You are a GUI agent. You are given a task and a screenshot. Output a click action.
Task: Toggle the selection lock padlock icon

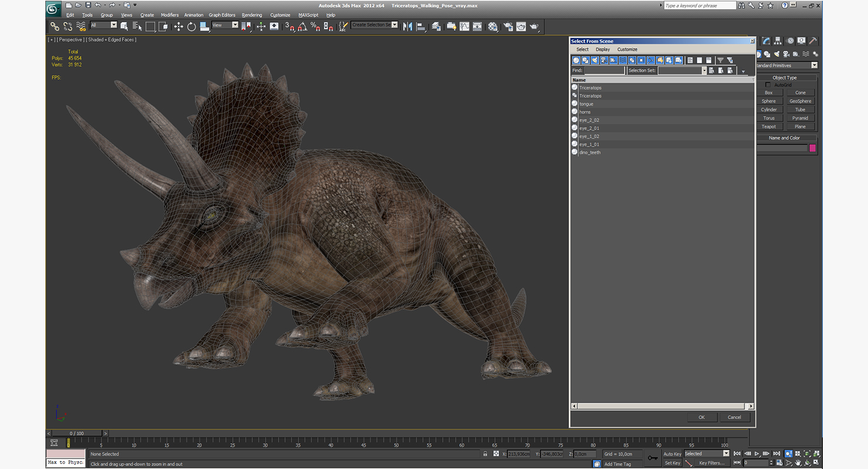coord(485,454)
